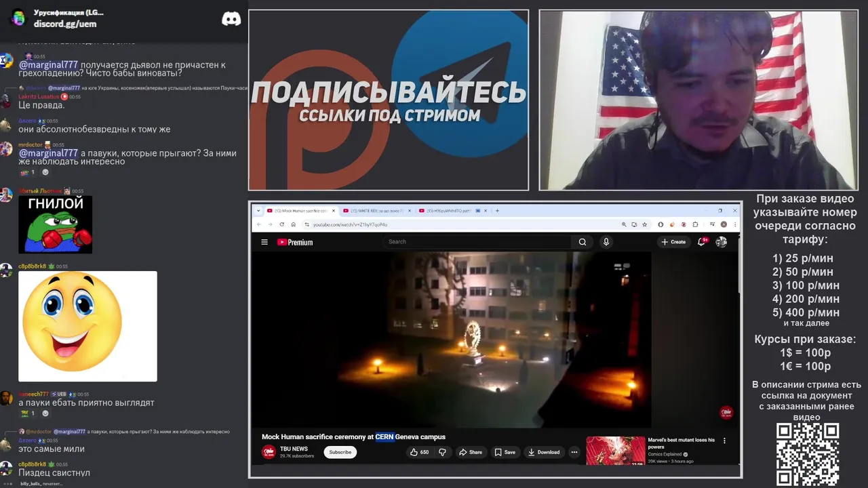Screen dimensions: 868x488
Task: Toggle the reaction count on Ivaneech777's message
Action: [x=28, y=413]
